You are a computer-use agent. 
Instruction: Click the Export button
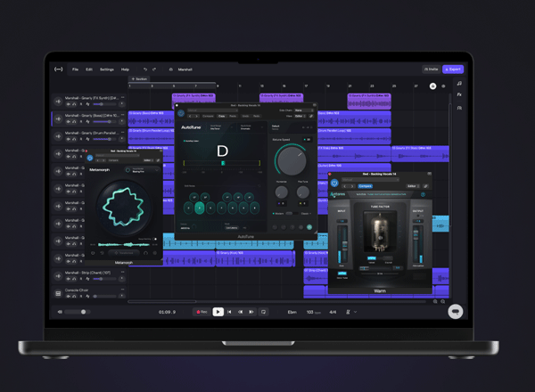(453, 69)
